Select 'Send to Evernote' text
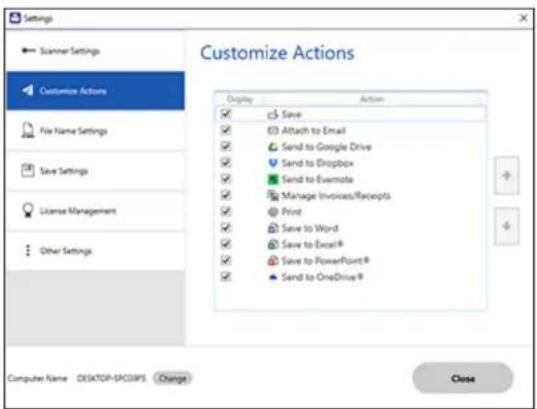 pos(317,179)
